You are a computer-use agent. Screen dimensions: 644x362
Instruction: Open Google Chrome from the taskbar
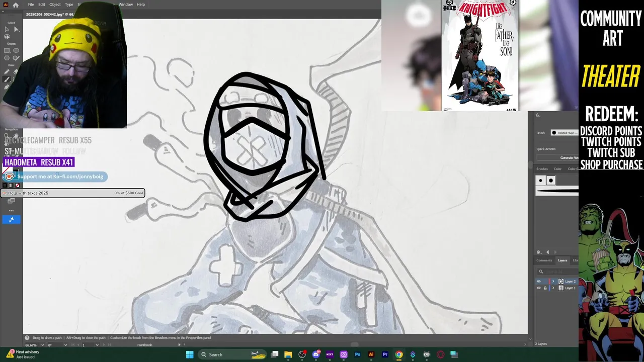(x=399, y=354)
